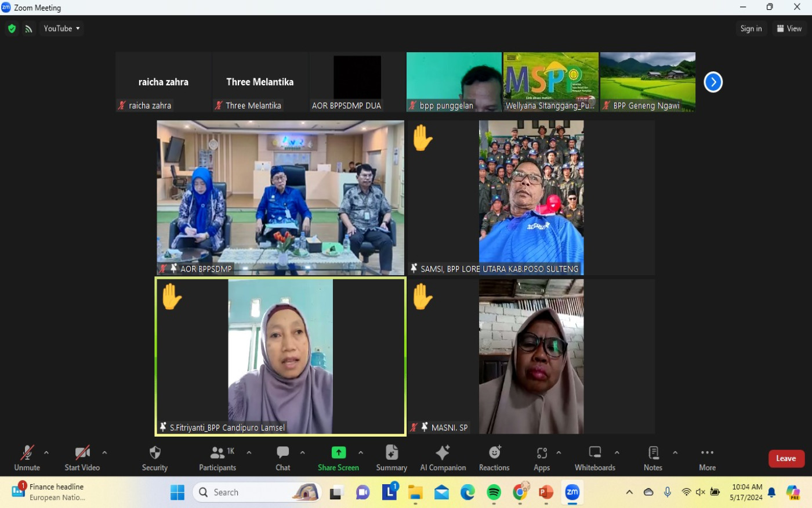This screenshot has width=812, height=508.
Task: Open the AI Companion panel
Action: coord(443,458)
